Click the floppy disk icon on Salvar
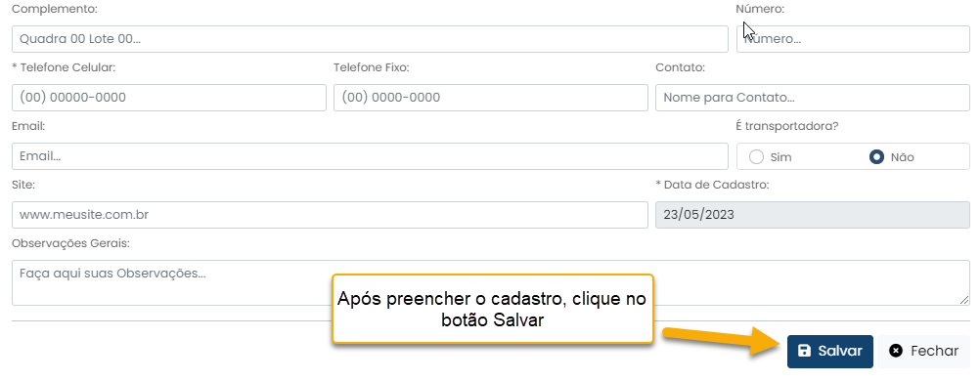The image size is (980, 381). coord(805,351)
